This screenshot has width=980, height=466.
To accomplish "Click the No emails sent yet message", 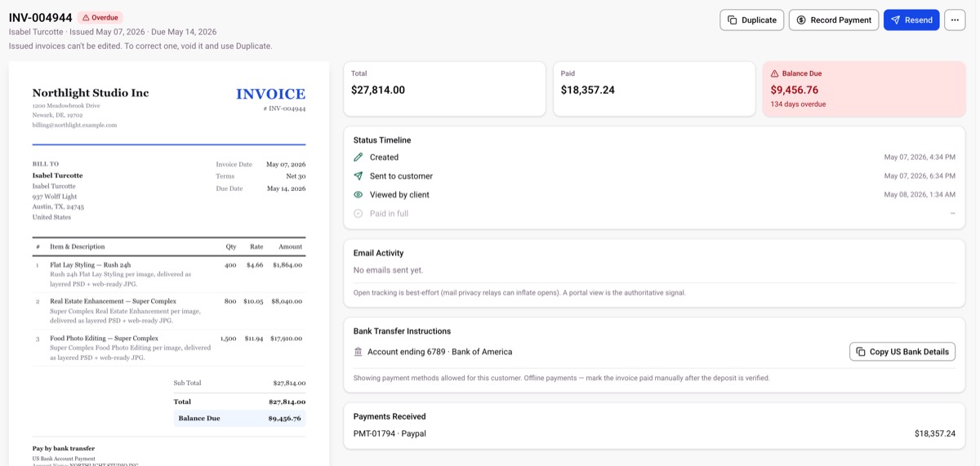I will (388, 270).
